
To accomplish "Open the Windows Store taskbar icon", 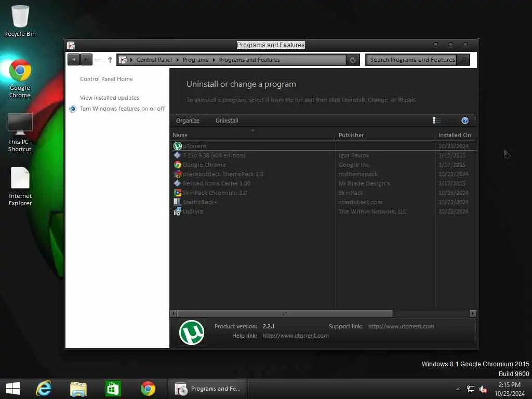I will 113,389.
